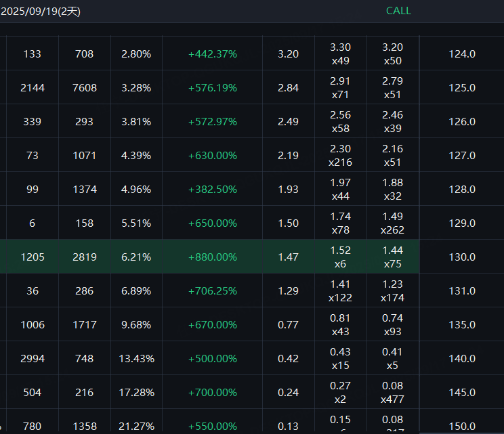Viewport: 504px width, 434px height.
Task: Click the ask quote 0.81 x43
Action: click(x=340, y=325)
